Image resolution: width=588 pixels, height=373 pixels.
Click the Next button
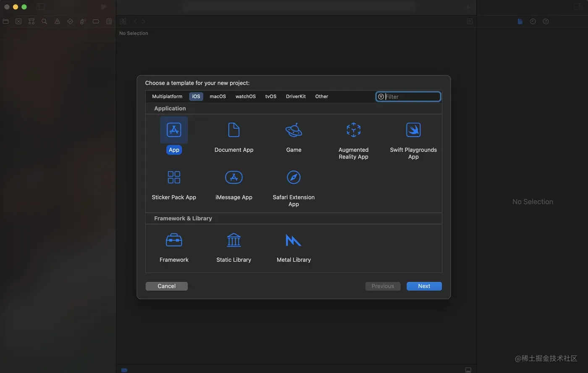424,286
